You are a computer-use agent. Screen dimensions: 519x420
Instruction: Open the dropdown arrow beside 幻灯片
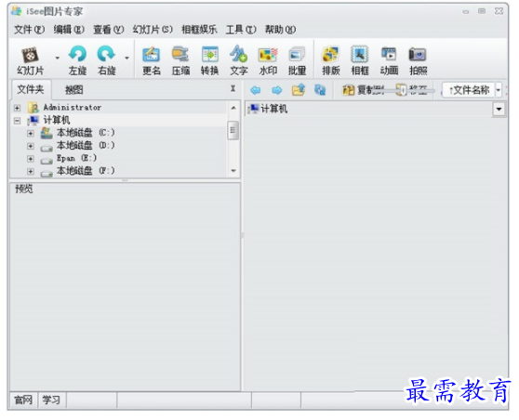click(58, 58)
